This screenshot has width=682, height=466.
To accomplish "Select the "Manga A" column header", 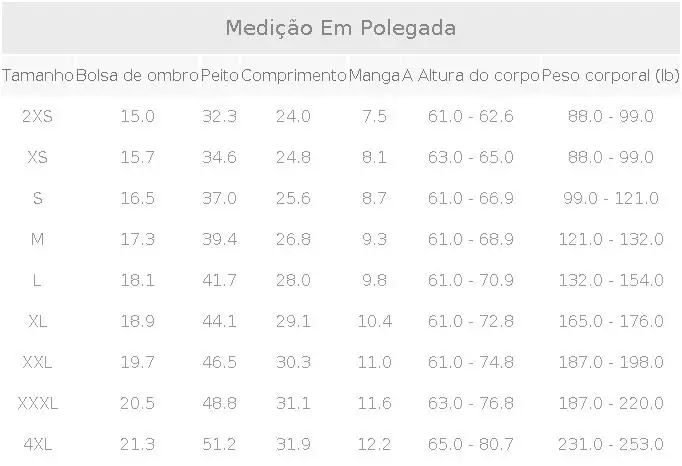I will [x=380, y=75].
